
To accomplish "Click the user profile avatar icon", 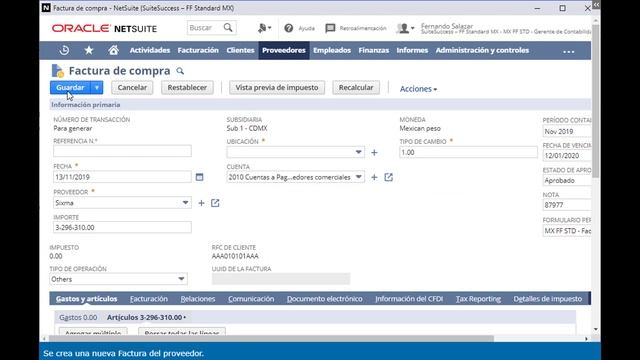I will pyautogui.click(x=405, y=28).
